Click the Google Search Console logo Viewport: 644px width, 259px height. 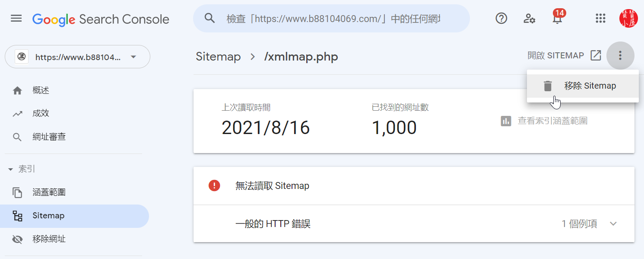click(x=101, y=19)
